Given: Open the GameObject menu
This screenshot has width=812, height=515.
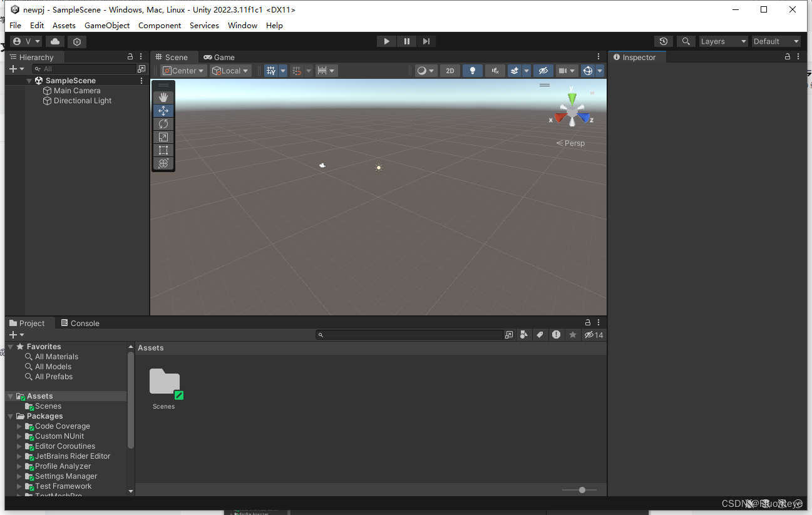Looking at the screenshot, I should [107, 26].
